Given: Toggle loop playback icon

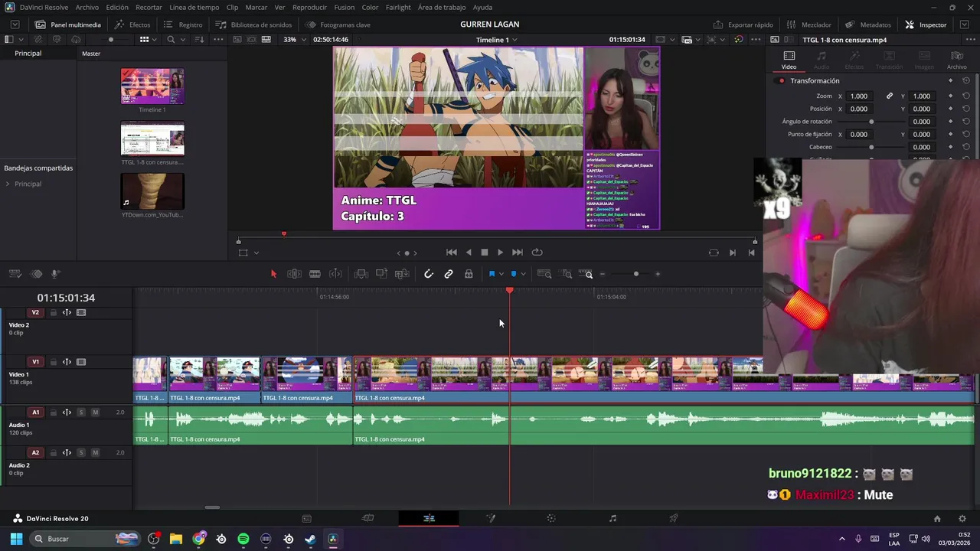Looking at the screenshot, I should point(537,253).
